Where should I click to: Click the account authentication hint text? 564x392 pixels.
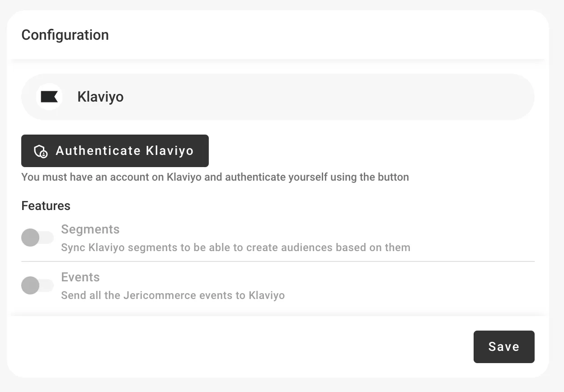(215, 177)
